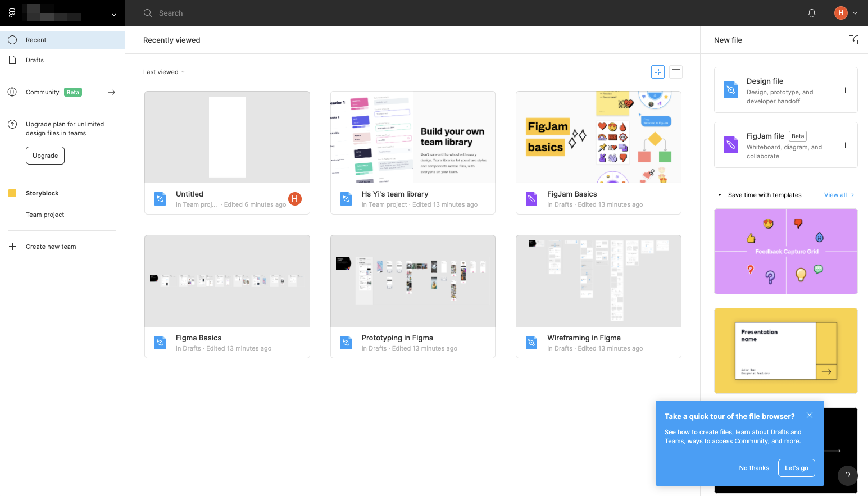Click the Community arrow icon

pyautogui.click(x=111, y=92)
